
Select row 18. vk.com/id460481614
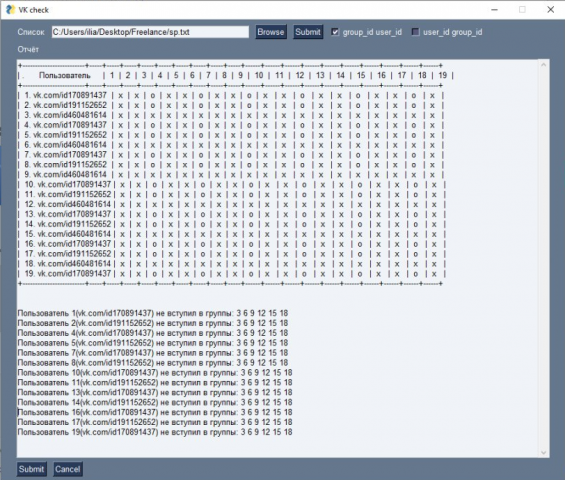click(x=232, y=264)
